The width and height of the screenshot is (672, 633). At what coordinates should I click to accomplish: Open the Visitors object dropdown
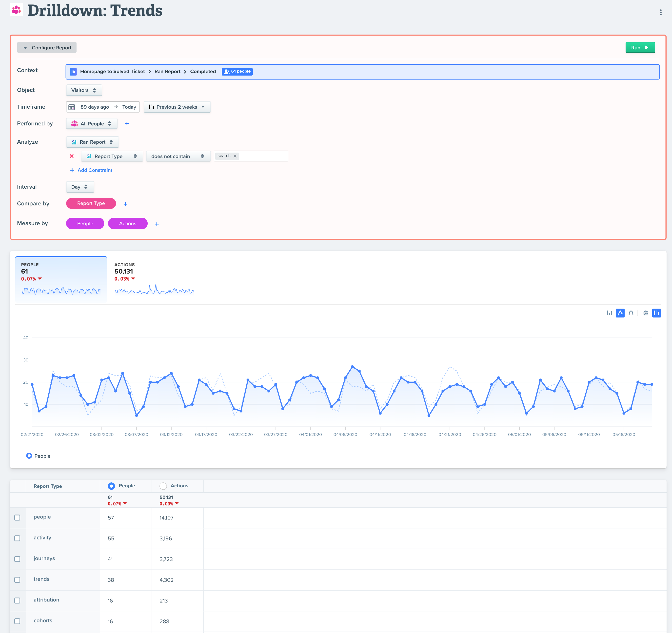[84, 90]
